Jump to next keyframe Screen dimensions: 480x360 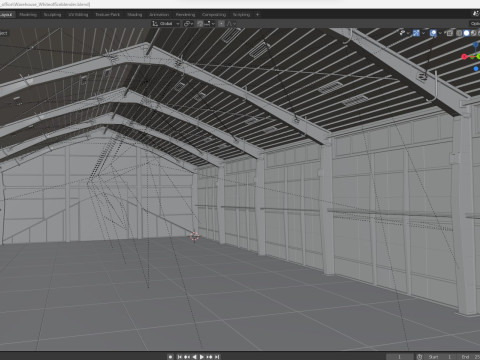pyautogui.click(x=209, y=357)
